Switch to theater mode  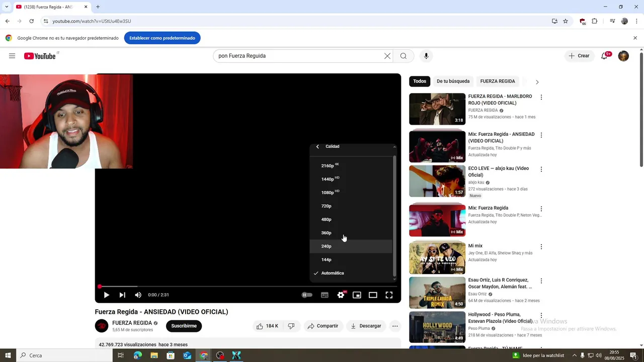tap(373, 295)
